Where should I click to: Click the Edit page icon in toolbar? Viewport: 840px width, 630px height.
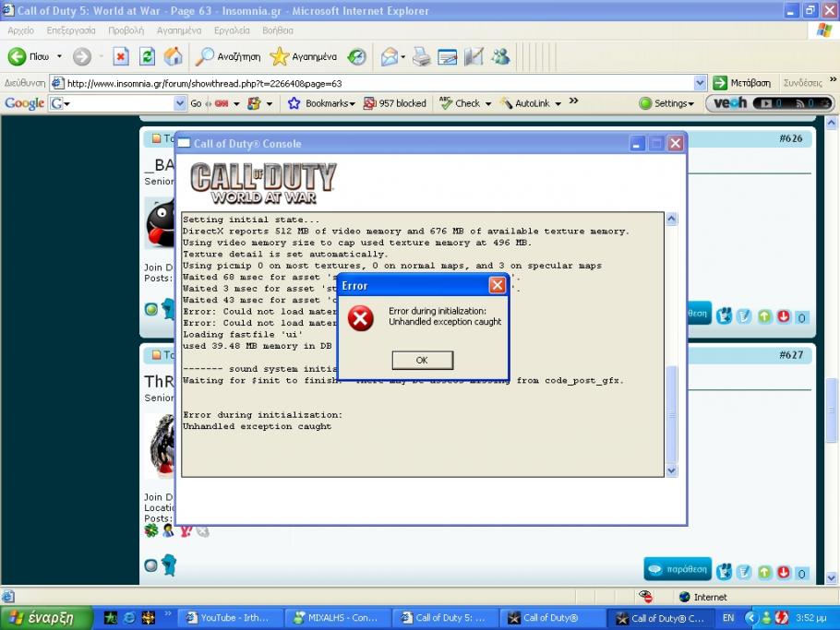point(448,56)
